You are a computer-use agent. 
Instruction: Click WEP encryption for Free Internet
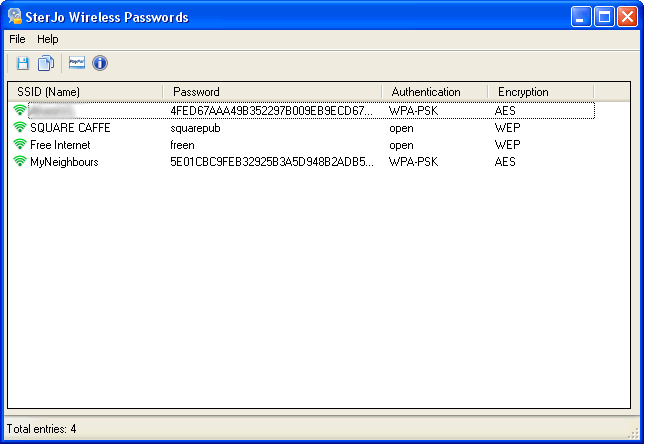[508, 145]
